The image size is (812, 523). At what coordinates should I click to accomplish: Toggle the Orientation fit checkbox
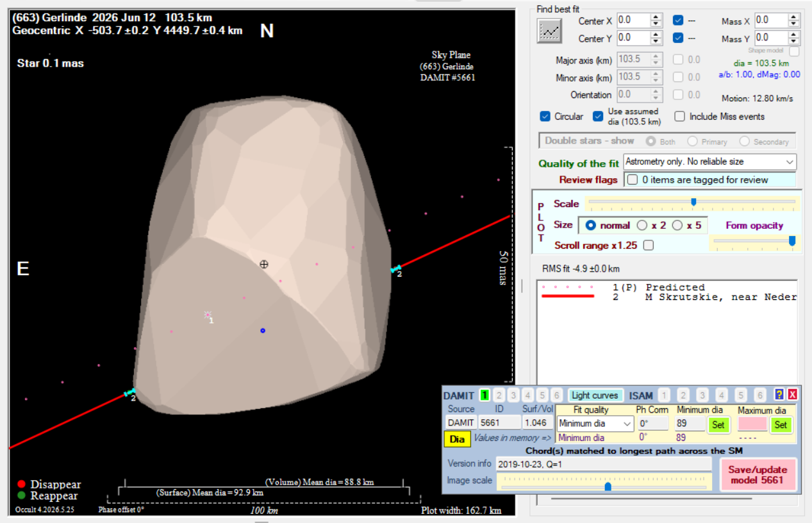(678, 95)
